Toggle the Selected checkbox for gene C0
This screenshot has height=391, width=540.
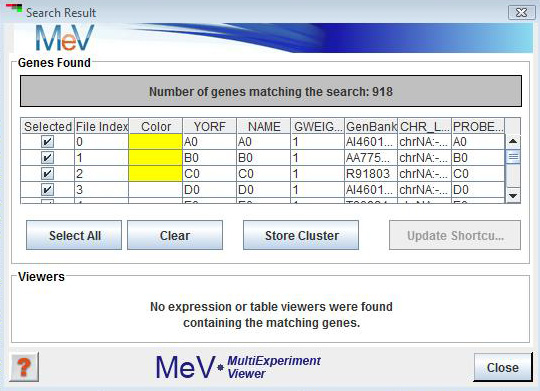pos(47,174)
